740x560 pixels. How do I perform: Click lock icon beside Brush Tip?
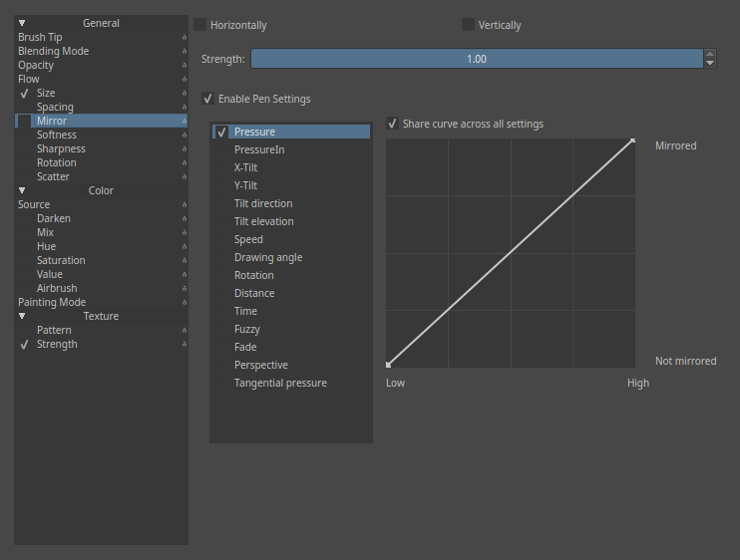(x=185, y=37)
